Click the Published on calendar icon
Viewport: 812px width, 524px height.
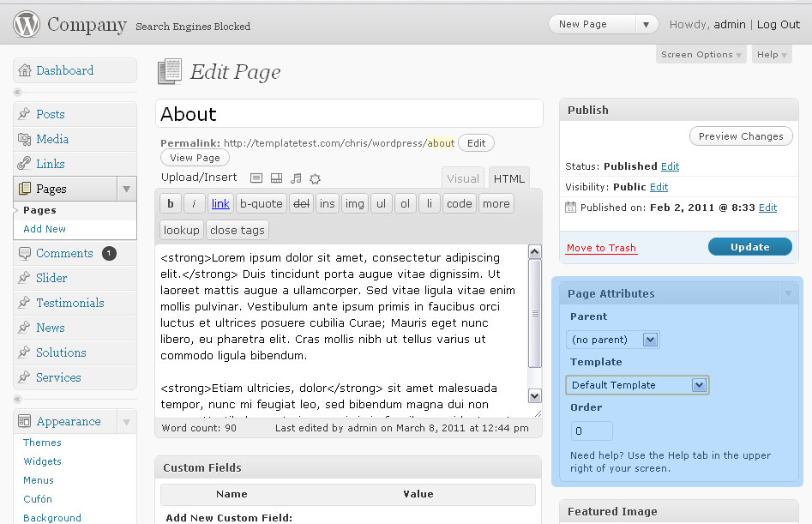click(571, 208)
